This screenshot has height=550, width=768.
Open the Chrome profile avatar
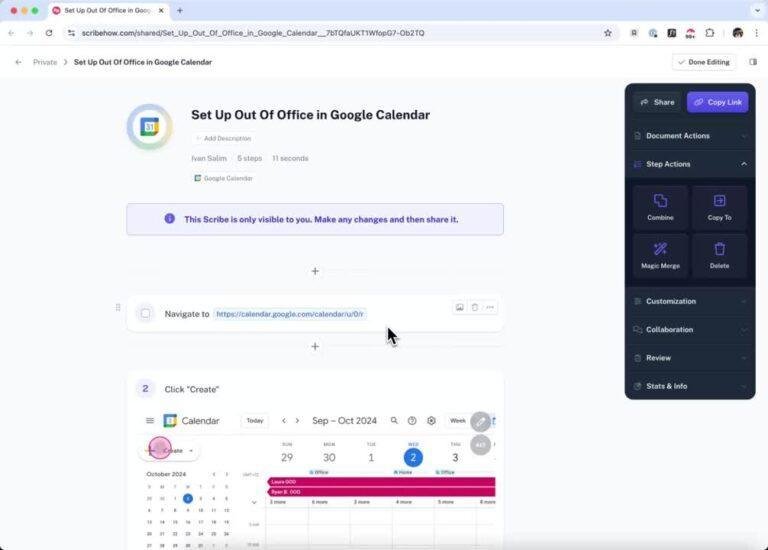pyautogui.click(x=738, y=33)
